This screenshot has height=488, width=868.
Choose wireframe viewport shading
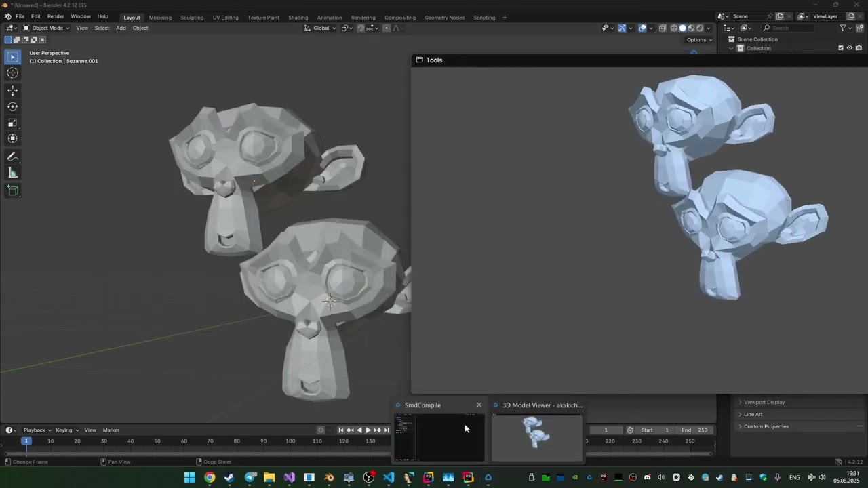click(674, 28)
